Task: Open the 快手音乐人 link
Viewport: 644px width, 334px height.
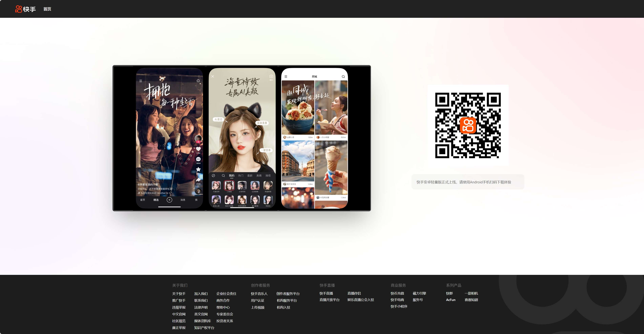Action: pos(259,294)
